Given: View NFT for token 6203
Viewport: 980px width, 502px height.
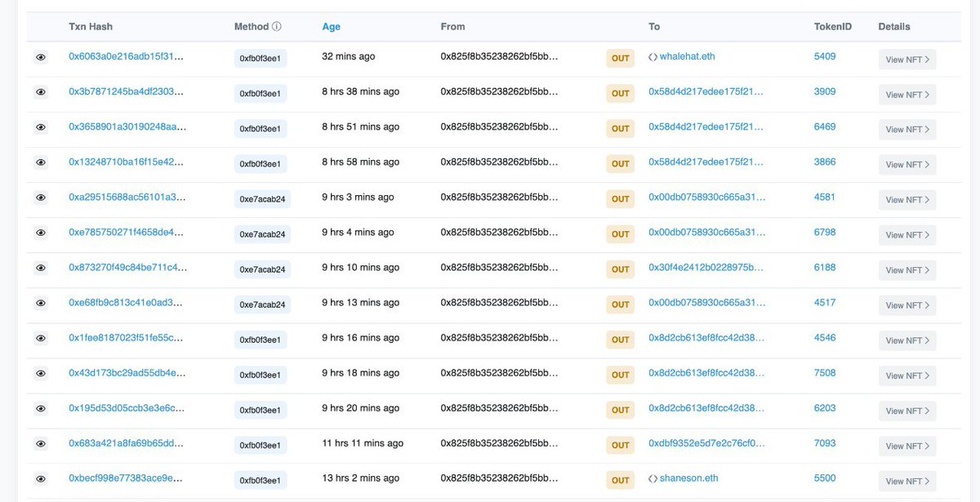Looking at the screenshot, I should (x=907, y=411).
